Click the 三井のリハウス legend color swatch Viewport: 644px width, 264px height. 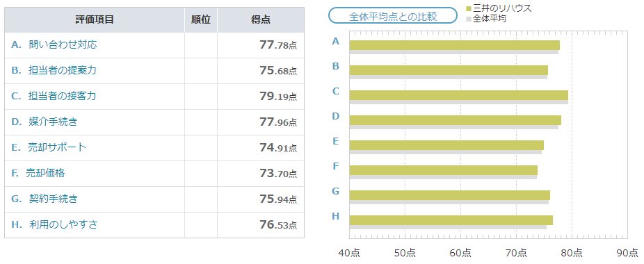469,8
